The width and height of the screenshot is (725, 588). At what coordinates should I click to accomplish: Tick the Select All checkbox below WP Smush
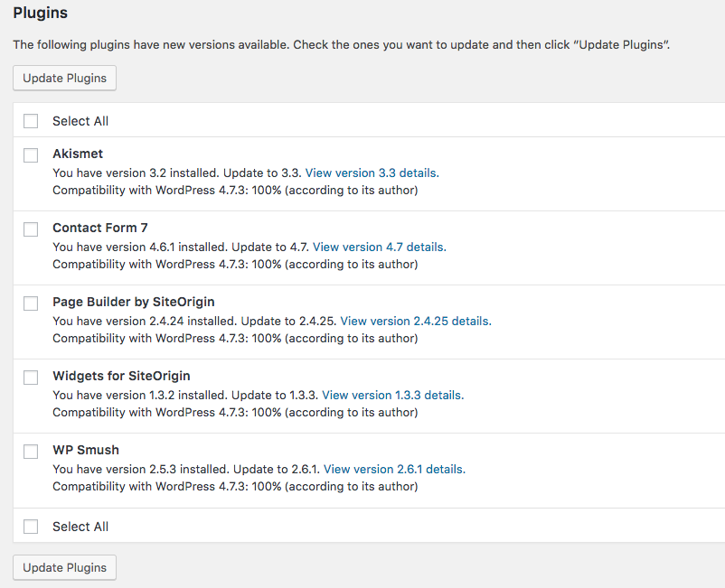pyautogui.click(x=31, y=527)
